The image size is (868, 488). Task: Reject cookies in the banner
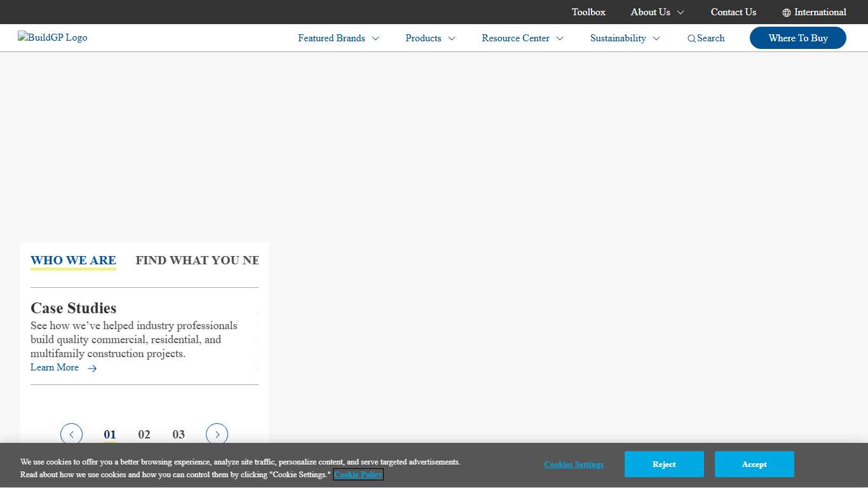pyautogui.click(x=664, y=464)
